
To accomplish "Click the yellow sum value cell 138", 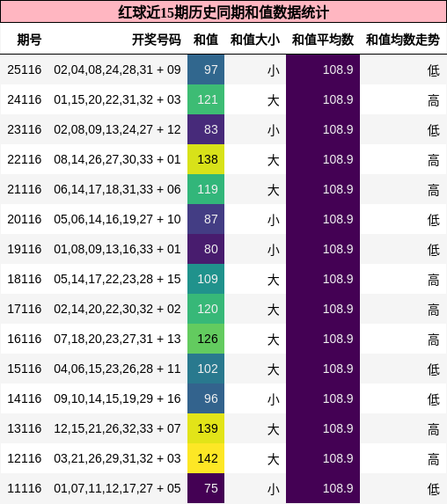I will click(206, 159).
